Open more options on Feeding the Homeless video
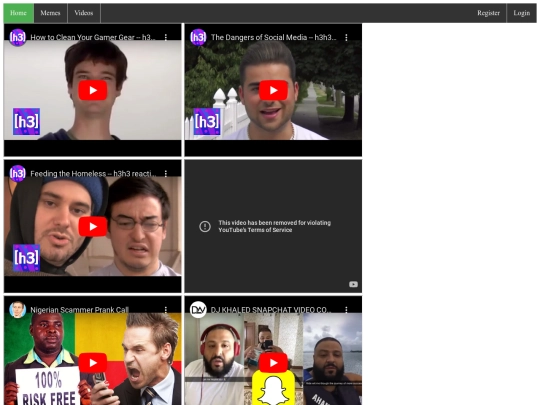540x405 pixels. 166,174
